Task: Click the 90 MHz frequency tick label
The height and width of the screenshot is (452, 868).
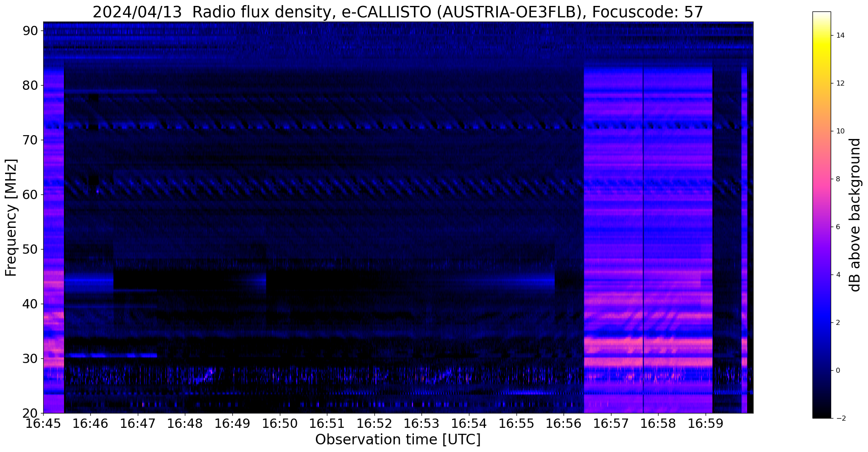Action: (x=31, y=31)
